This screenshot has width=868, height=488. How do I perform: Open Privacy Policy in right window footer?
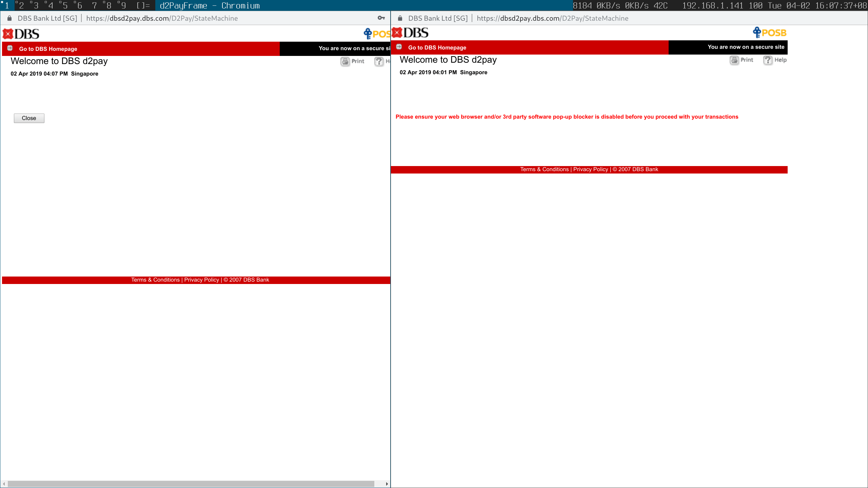[591, 169]
